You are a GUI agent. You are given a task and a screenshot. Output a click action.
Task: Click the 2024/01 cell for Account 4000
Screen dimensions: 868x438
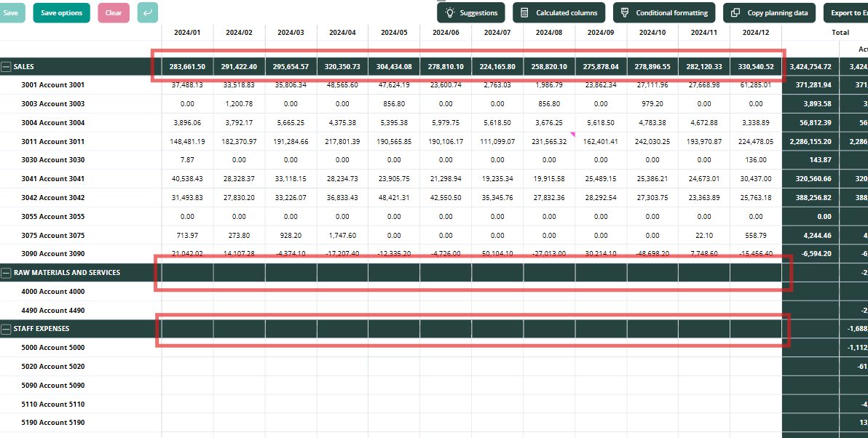[x=187, y=292]
